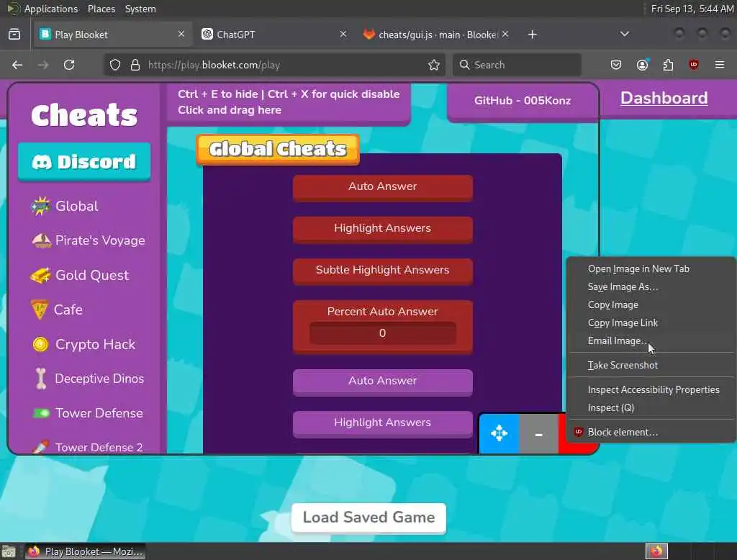This screenshot has width=737, height=560.
Task: Go back with the back arrow button
Action: [x=17, y=65]
